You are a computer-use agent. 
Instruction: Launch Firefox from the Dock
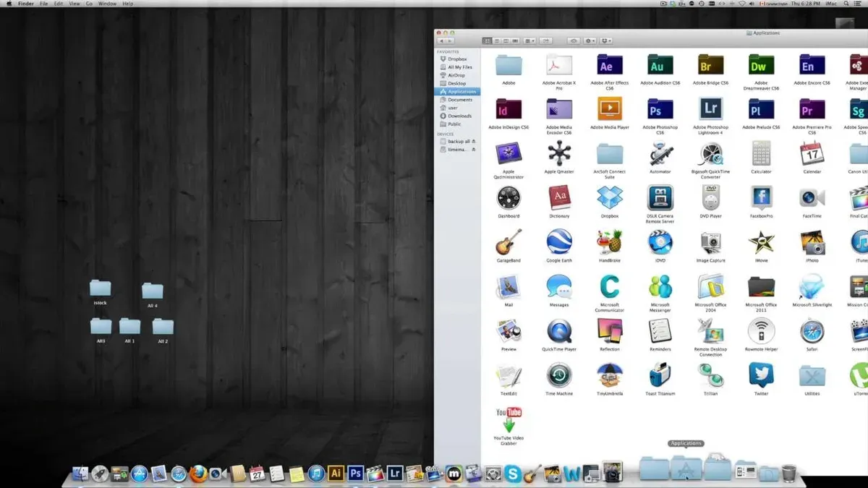click(x=198, y=474)
